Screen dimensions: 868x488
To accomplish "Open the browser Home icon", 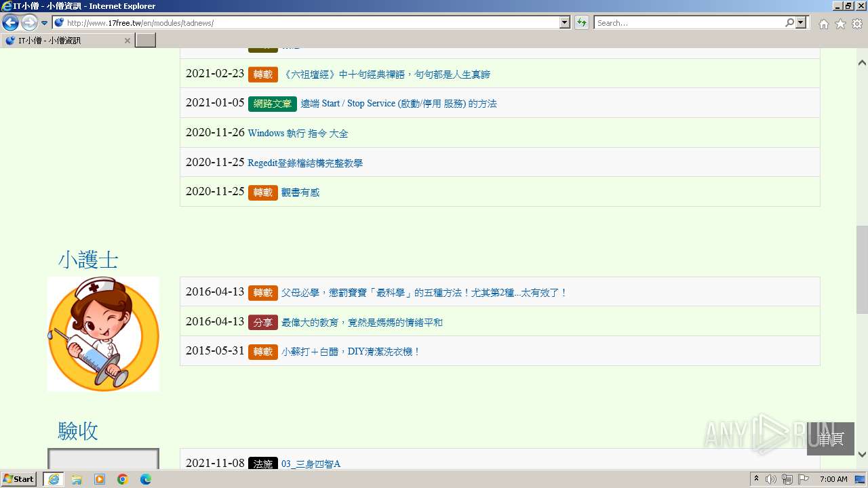I will pos(823,24).
